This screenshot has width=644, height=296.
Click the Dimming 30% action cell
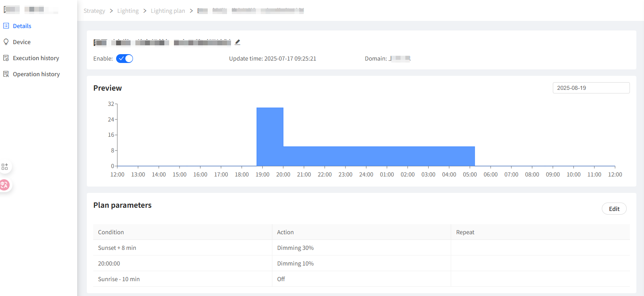pos(362,248)
